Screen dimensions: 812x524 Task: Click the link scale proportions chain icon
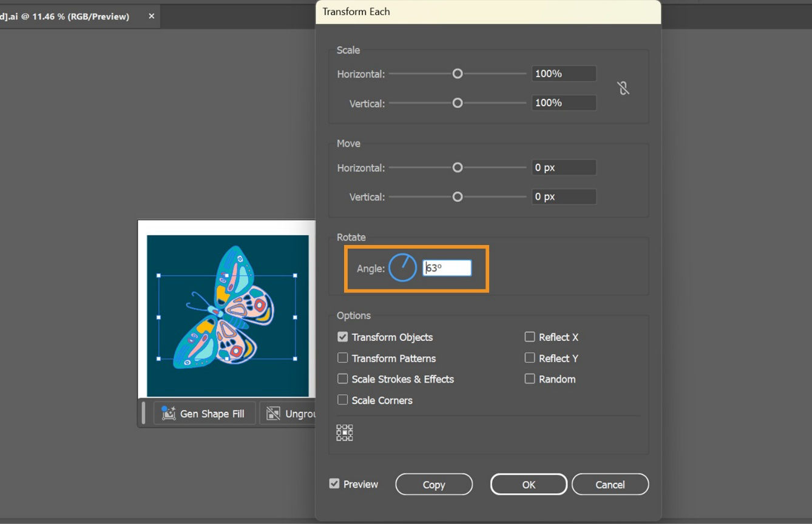[623, 88]
